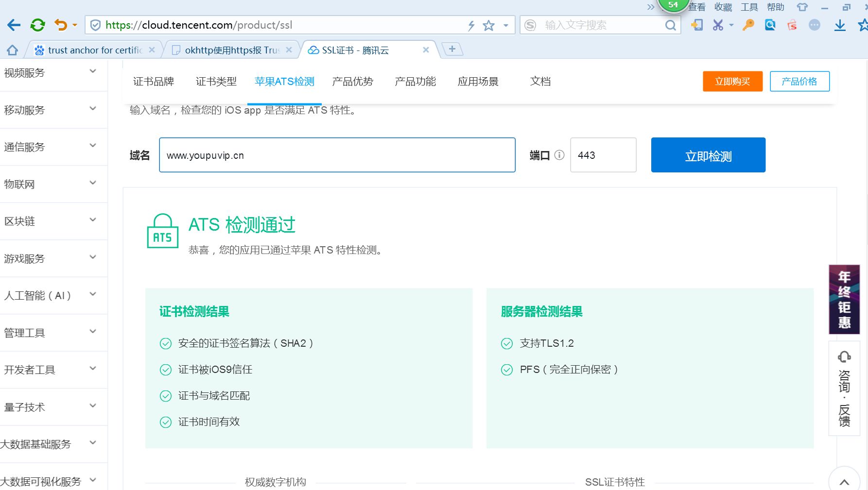Click the shirt skin icon in the menu bar

(x=802, y=7)
